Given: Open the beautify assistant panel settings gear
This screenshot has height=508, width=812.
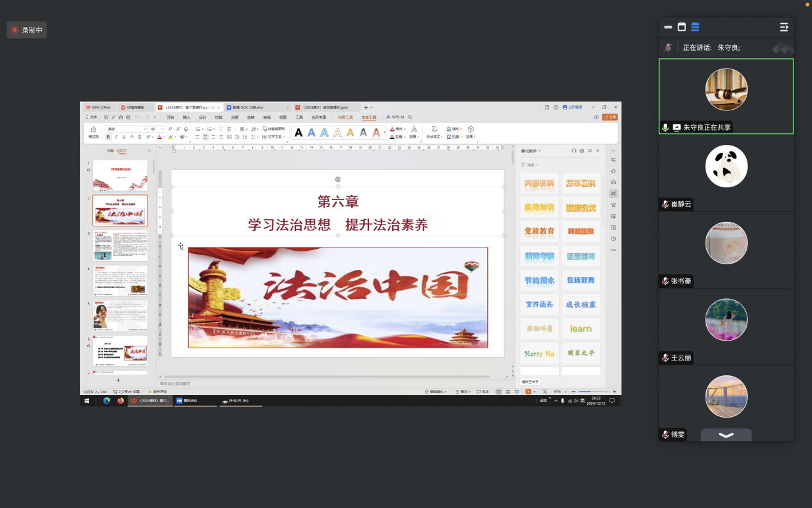Looking at the screenshot, I should point(581,151).
